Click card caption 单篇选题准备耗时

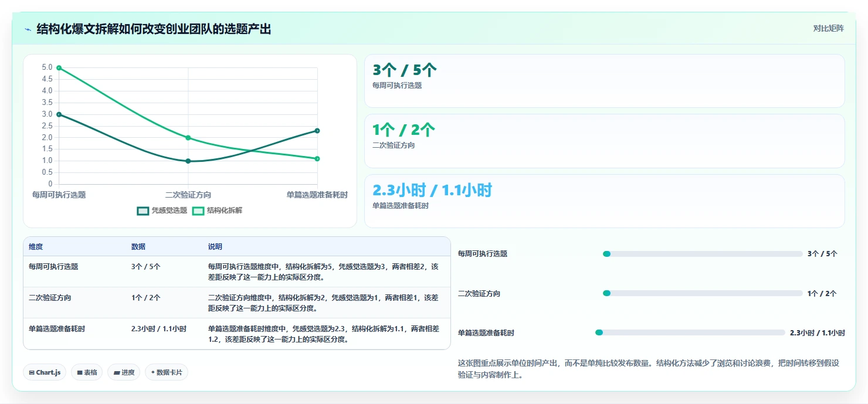pyautogui.click(x=401, y=206)
